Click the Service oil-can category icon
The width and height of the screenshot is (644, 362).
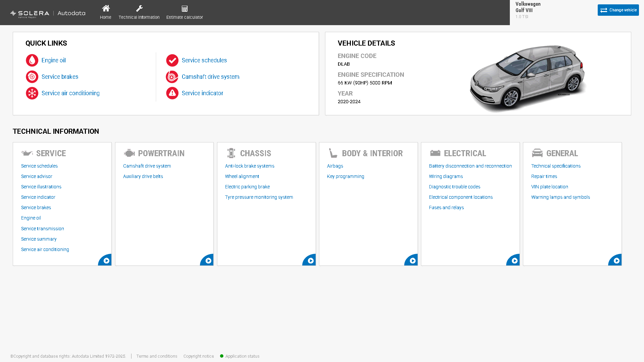27,153
